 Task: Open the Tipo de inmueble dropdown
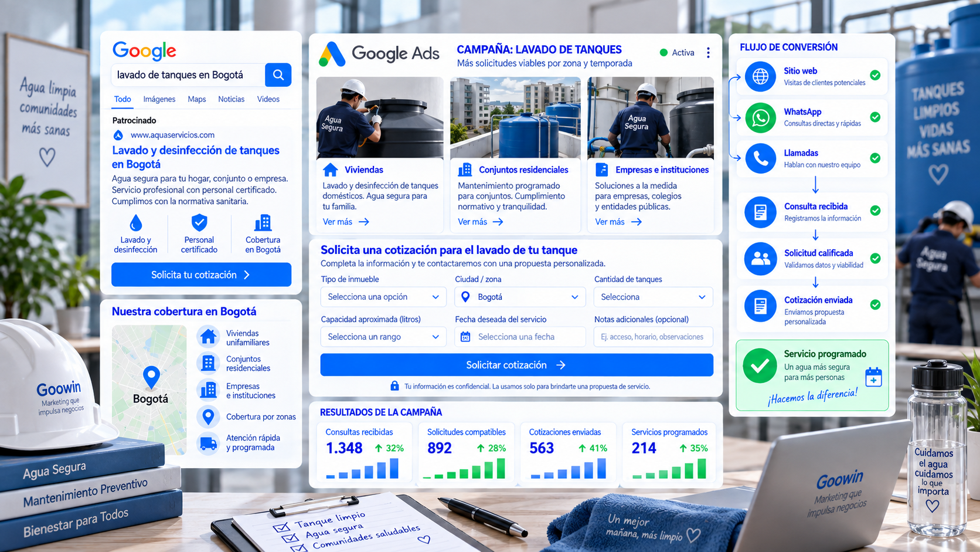pos(383,297)
